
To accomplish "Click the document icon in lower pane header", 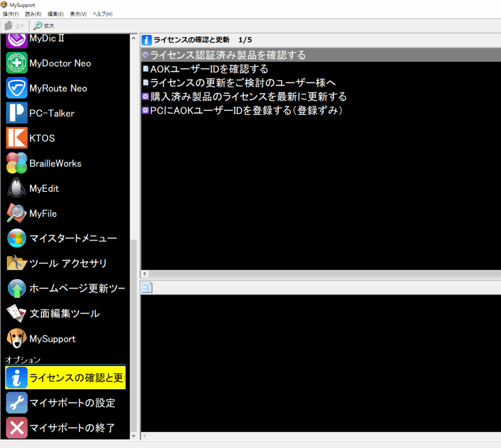I will tap(147, 287).
